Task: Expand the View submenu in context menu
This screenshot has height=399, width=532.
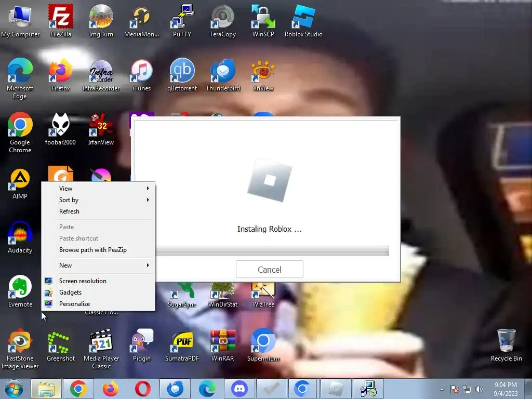Action: pyautogui.click(x=98, y=188)
